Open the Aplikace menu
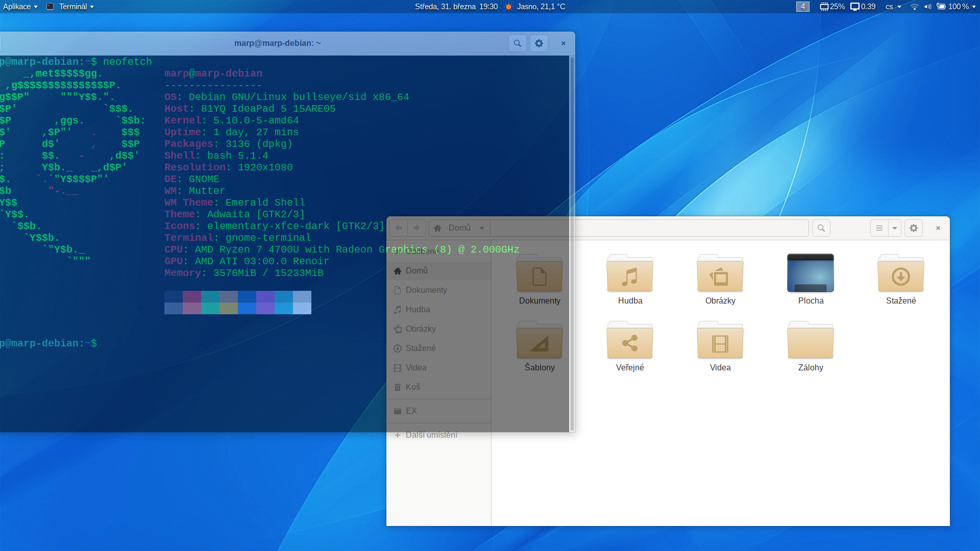This screenshot has height=551, width=980. pos(20,7)
